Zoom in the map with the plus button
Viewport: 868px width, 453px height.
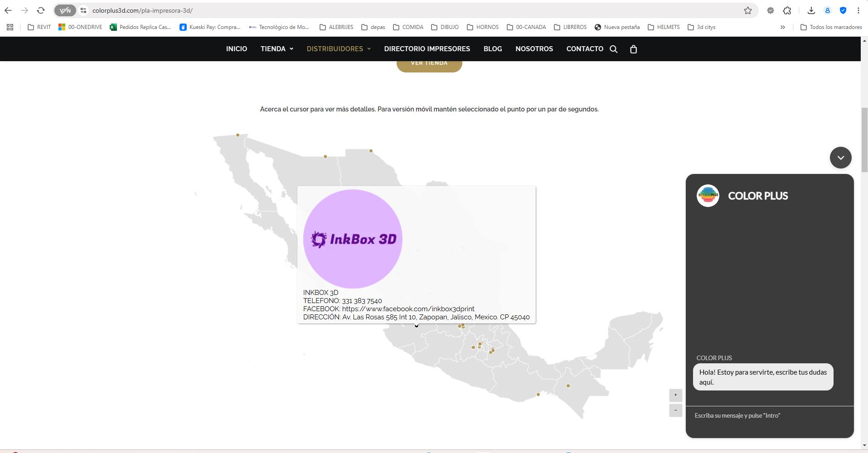[675, 395]
